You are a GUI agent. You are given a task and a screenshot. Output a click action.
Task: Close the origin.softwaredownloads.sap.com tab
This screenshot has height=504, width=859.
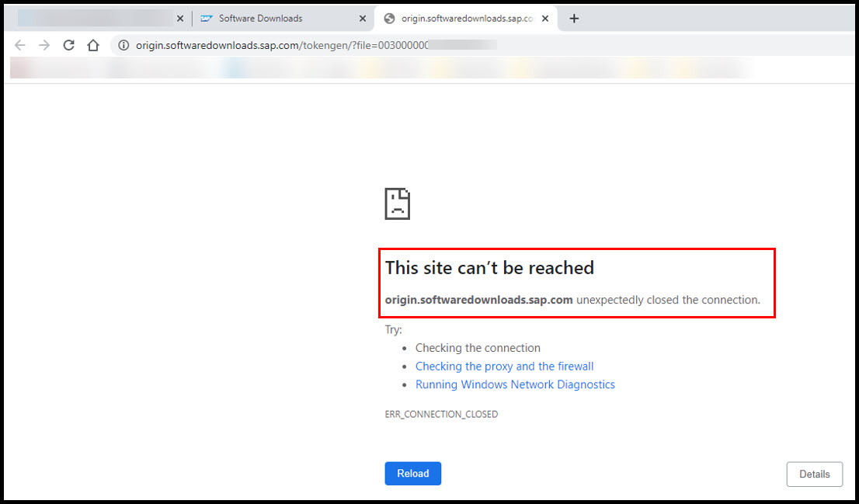[x=545, y=19]
